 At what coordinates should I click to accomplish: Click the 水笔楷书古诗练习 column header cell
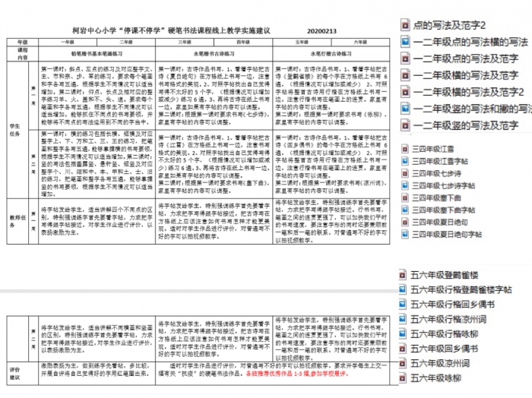coord(215,55)
